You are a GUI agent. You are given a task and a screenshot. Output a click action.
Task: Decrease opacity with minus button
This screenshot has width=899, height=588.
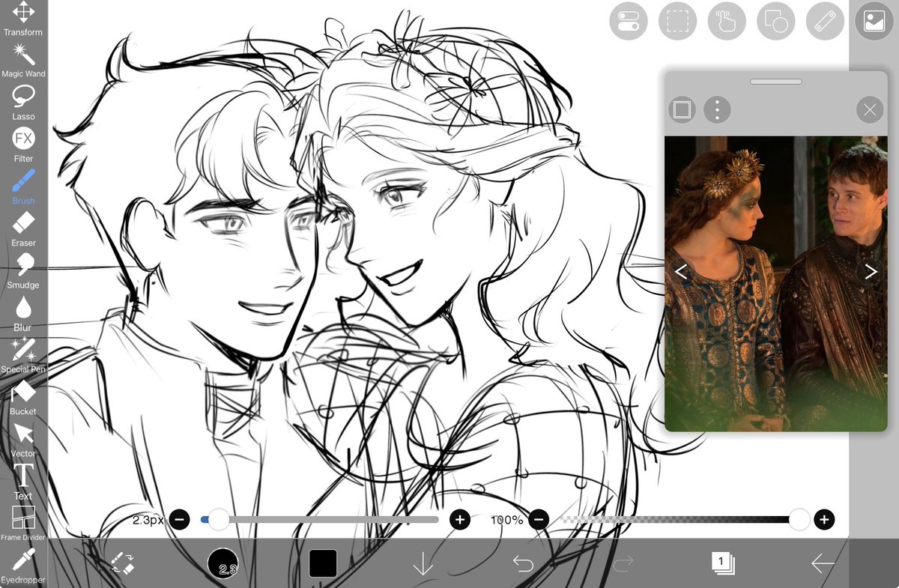point(539,519)
